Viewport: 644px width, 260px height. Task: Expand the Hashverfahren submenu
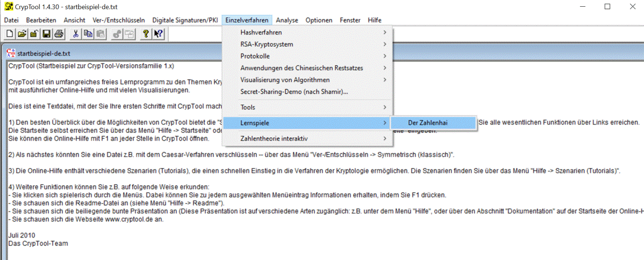(307, 33)
